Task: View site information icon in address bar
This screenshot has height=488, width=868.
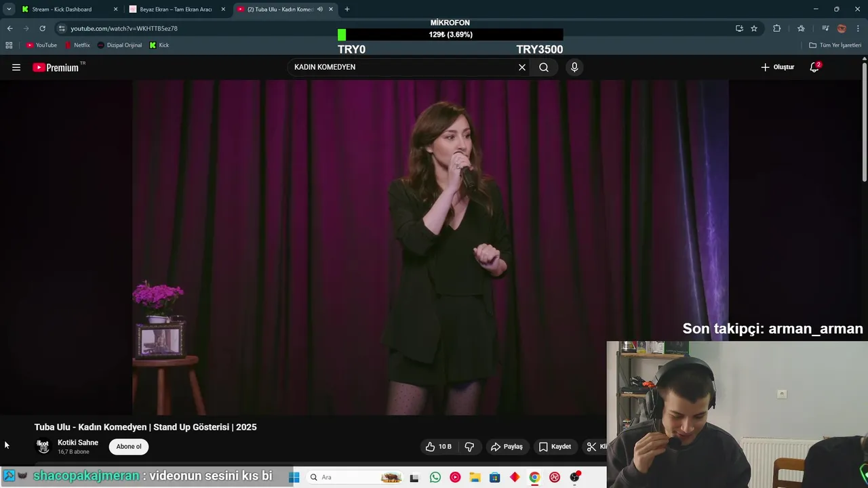Action: coord(62,28)
